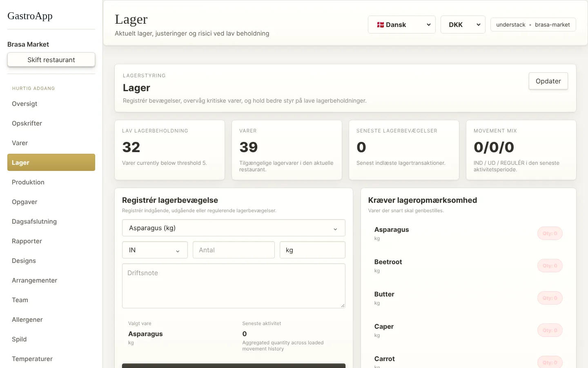Open the Rapporter page
Screen dimensions: 588x368
51,241
